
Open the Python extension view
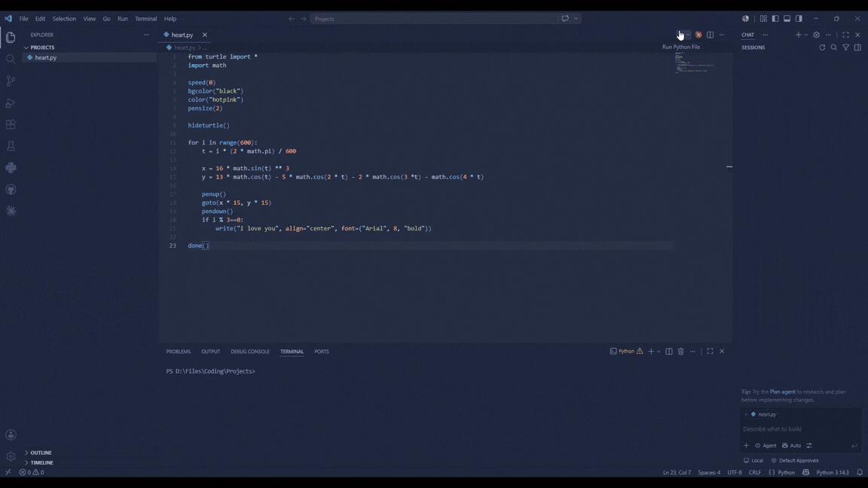coord(11,168)
